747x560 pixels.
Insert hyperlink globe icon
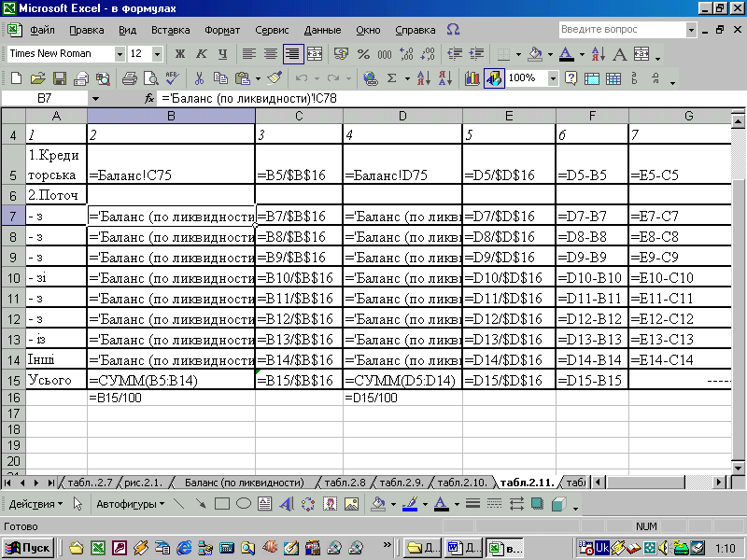tap(370, 77)
